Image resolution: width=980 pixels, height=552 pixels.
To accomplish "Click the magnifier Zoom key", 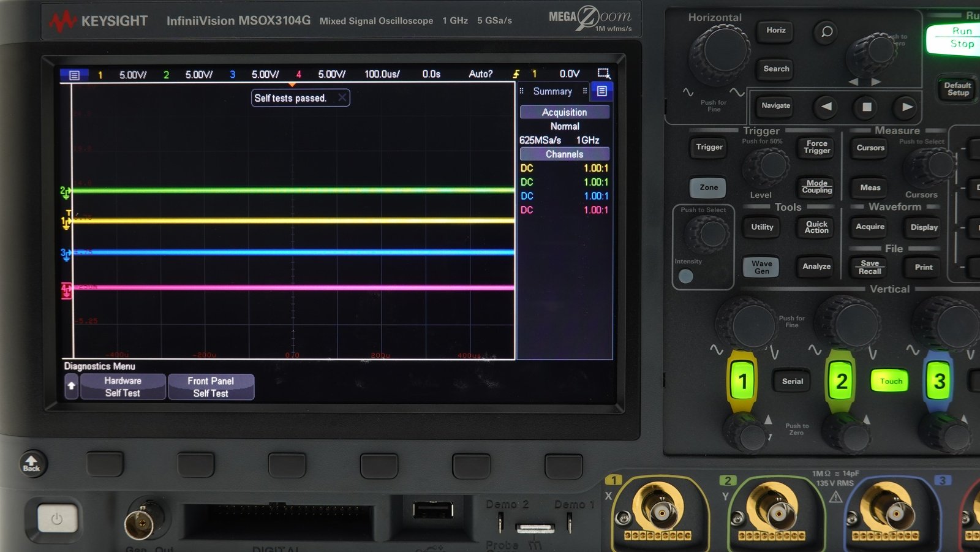I will (x=827, y=32).
